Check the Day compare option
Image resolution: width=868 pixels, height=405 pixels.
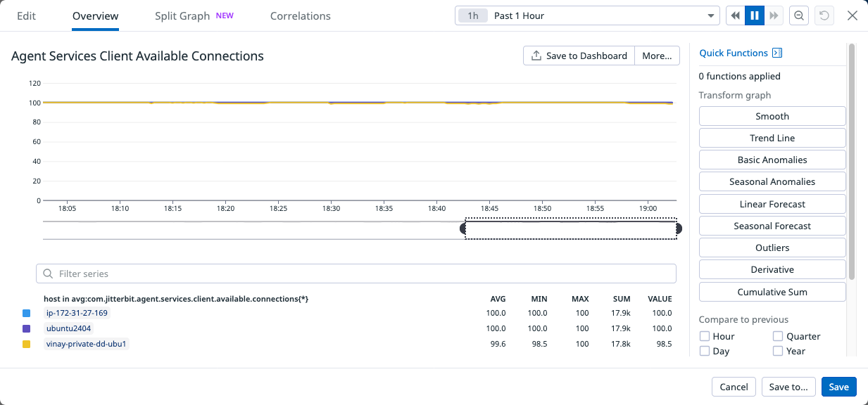point(705,352)
